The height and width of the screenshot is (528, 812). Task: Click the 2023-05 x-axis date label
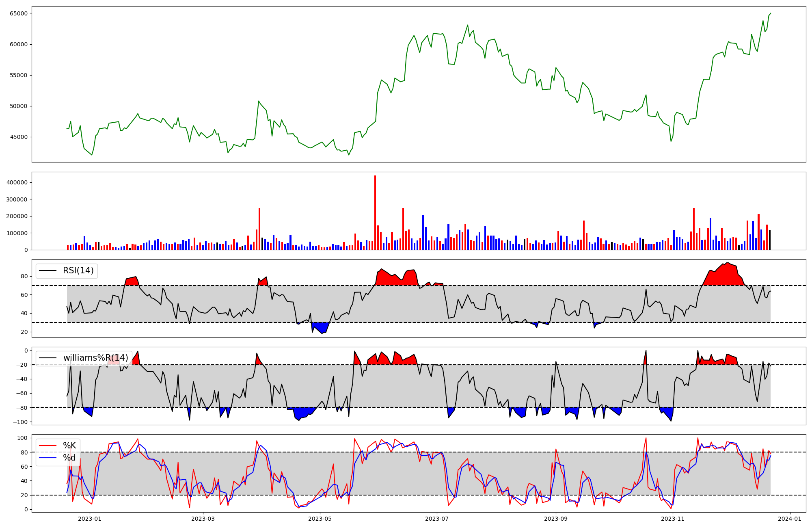[x=320, y=519]
